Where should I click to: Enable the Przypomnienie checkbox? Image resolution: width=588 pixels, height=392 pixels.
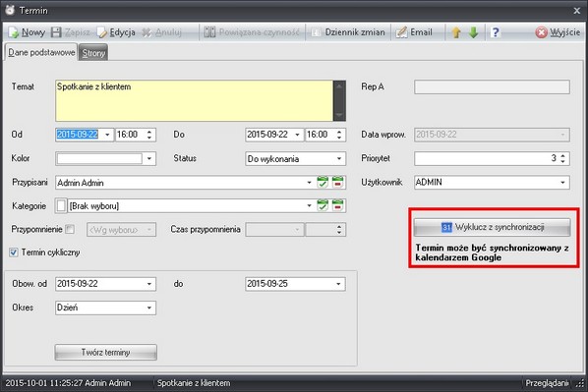tap(70, 229)
